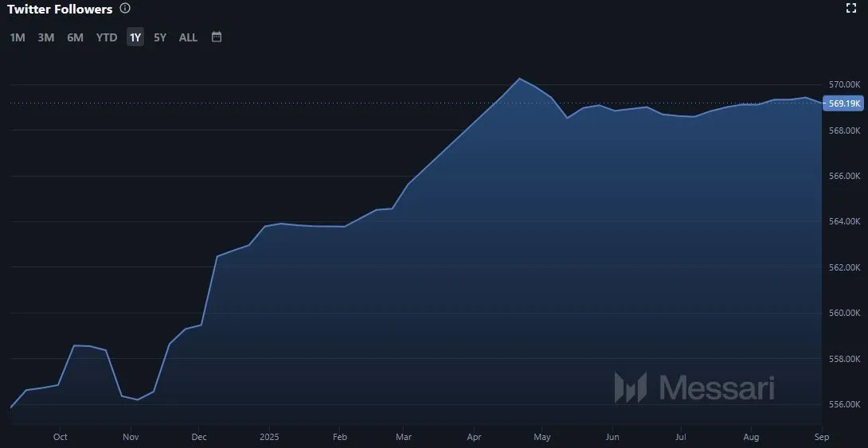The height and width of the screenshot is (448, 868).
Task: Select the ALL time range
Action: 188,37
